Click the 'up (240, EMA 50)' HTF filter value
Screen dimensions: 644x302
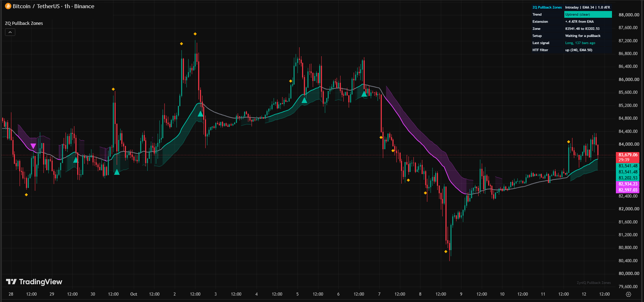tap(578, 50)
